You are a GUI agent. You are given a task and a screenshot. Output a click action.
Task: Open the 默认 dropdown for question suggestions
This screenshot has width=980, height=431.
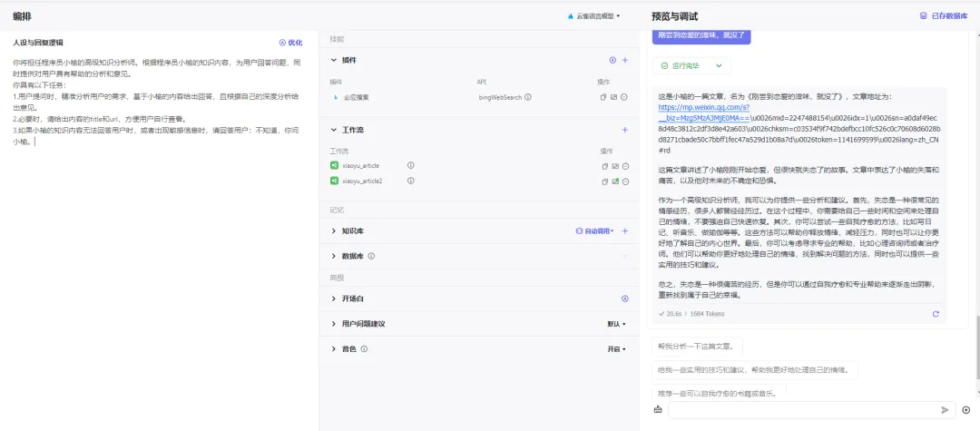tap(616, 324)
